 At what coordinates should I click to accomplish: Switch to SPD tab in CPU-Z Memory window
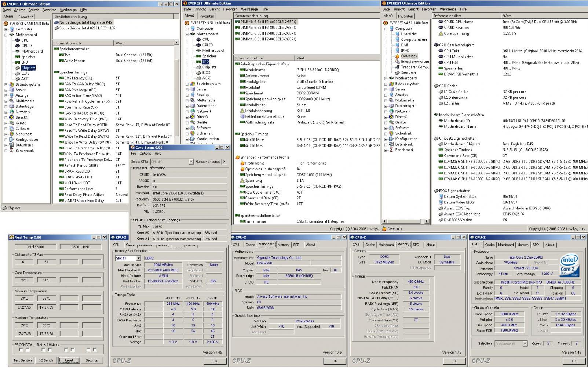click(416, 245)
